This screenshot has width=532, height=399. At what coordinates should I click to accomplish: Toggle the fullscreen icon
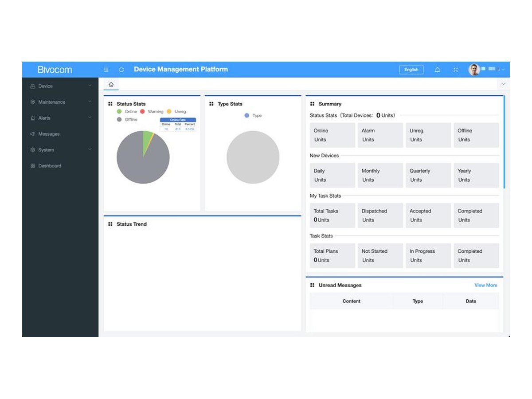[x=455, y=70]
